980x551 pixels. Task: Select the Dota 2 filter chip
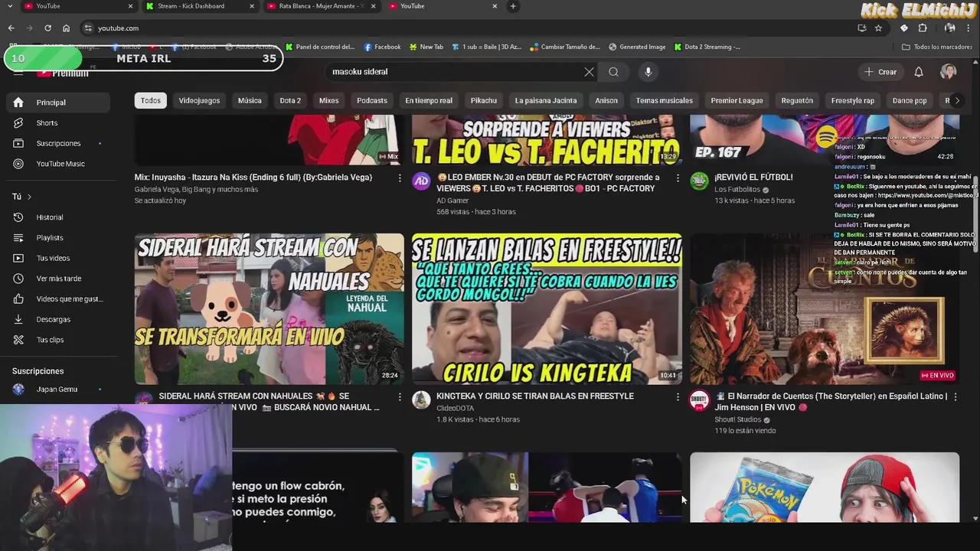(x=290, y=100)
